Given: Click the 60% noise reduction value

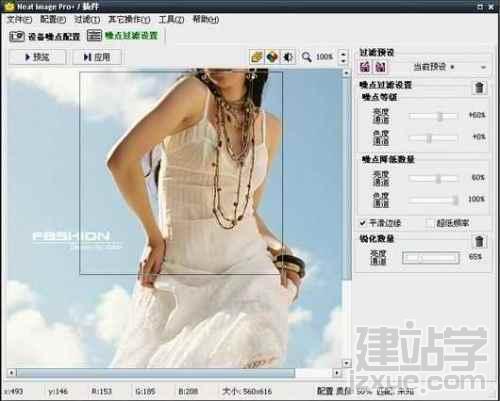Looking at the screenshot, I should point(478,178).
